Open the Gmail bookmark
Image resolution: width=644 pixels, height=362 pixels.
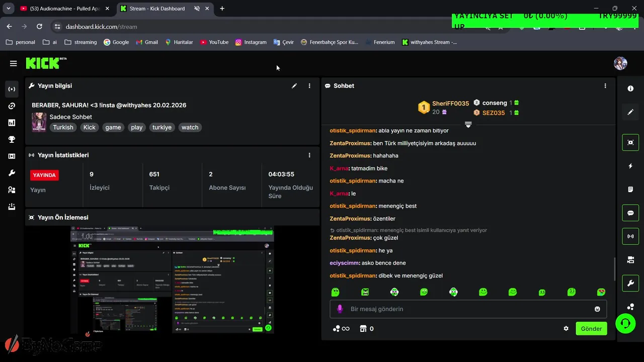[x=147, y=42]
